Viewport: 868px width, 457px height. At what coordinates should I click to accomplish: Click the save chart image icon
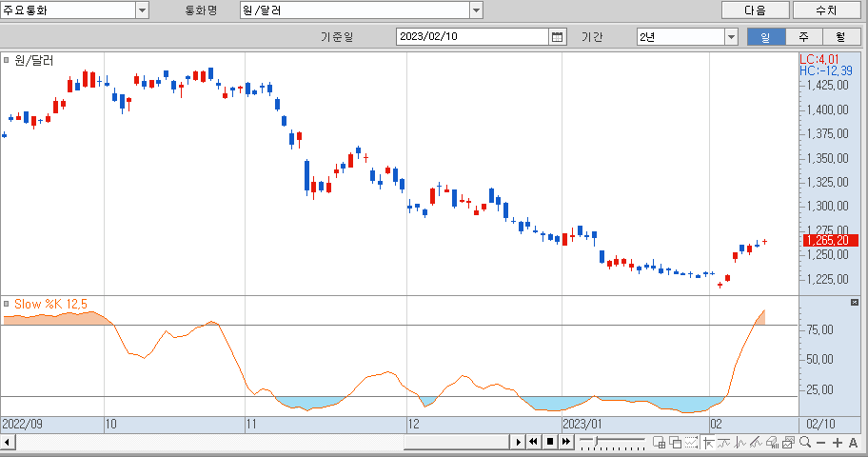coord(788,442)
